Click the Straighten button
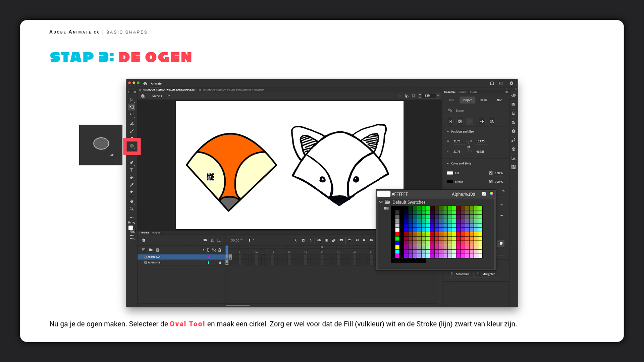The height and width of the screenshot is (362, 644). [486, 274]
